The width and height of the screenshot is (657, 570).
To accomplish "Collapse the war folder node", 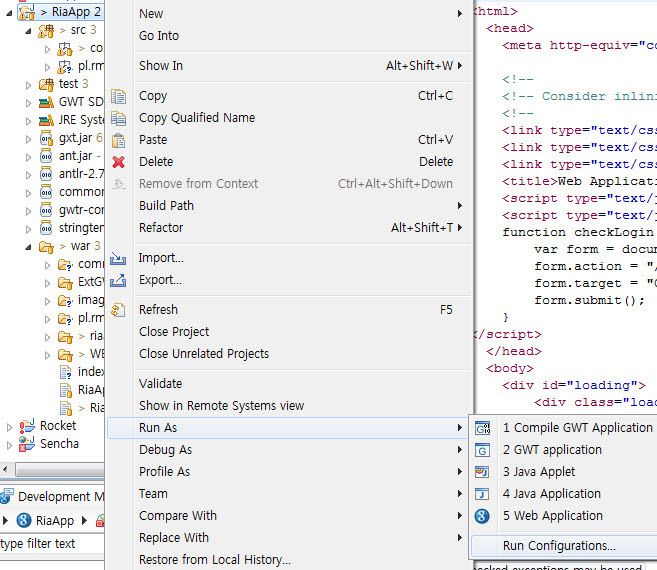I will click(28, 247).
